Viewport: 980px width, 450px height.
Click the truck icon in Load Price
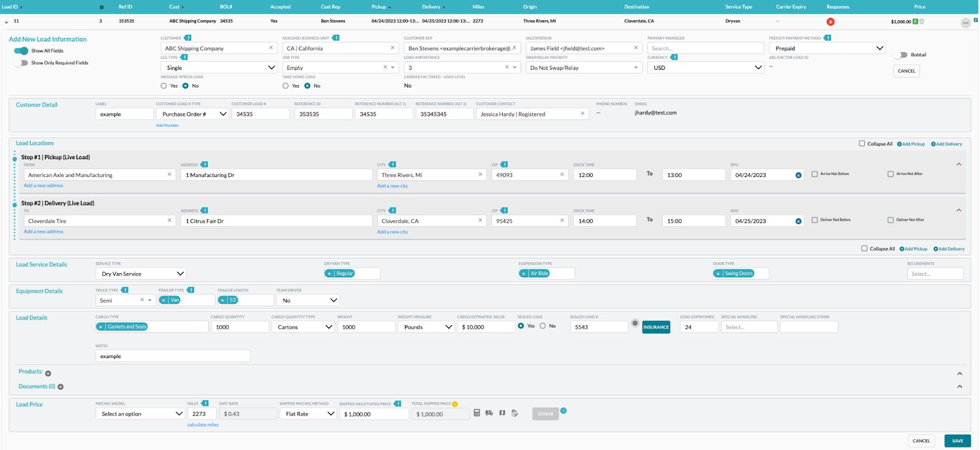click(489, 413)
